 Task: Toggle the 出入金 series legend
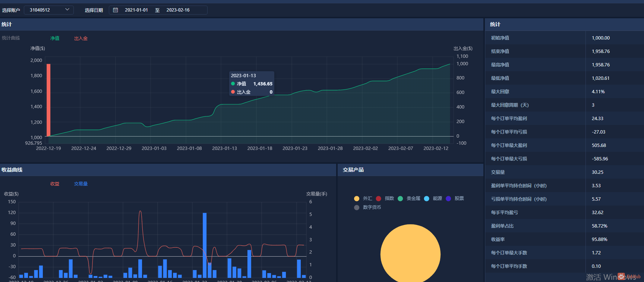tap(81, 38)
